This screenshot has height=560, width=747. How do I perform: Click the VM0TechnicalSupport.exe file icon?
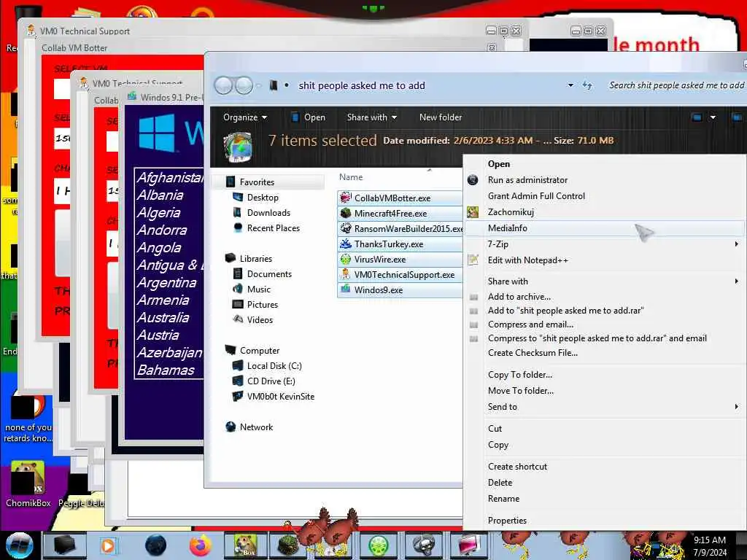click(345, 274)
